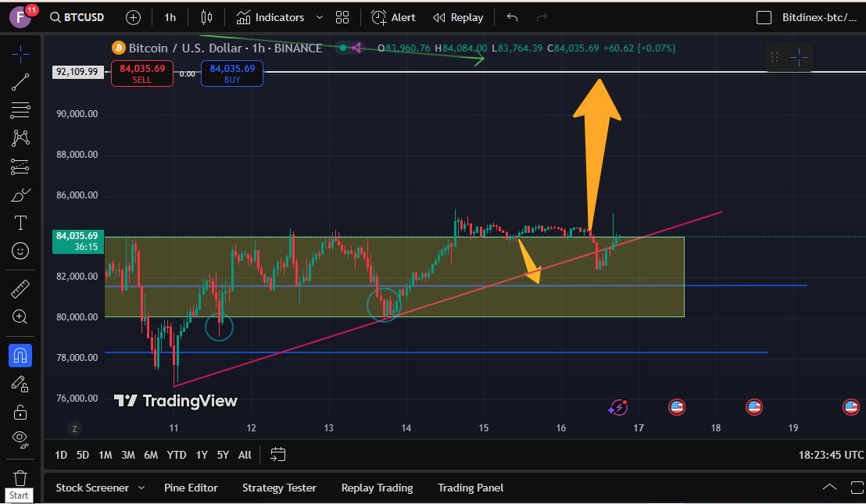Click the redo arrow
The width and height of the screenshot is (866, 504).
coord(542,18)
